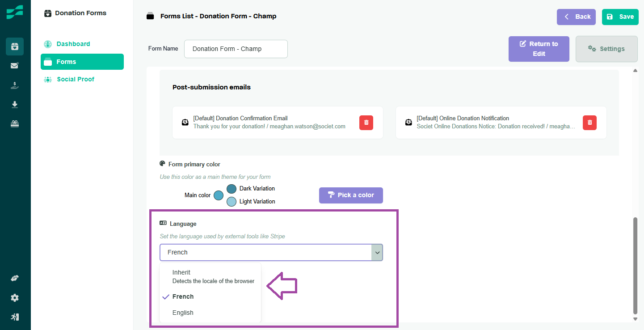The width and height of the screenshot is (644, 330).
Task: Expand the Language dropdown arrow
Action: tap(377, 253)
